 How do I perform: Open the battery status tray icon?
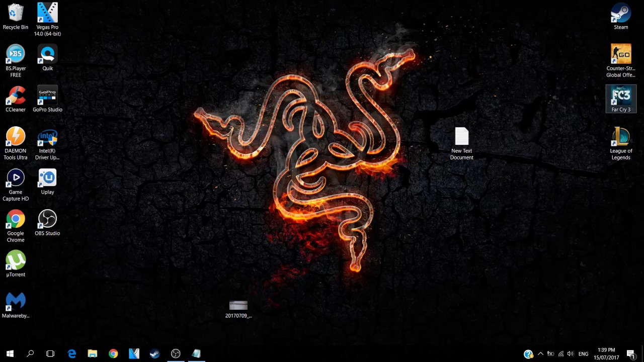(550, 354)
